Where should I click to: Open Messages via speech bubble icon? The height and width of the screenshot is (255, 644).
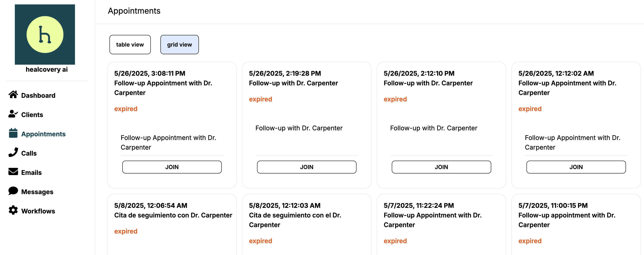(13, 191)
